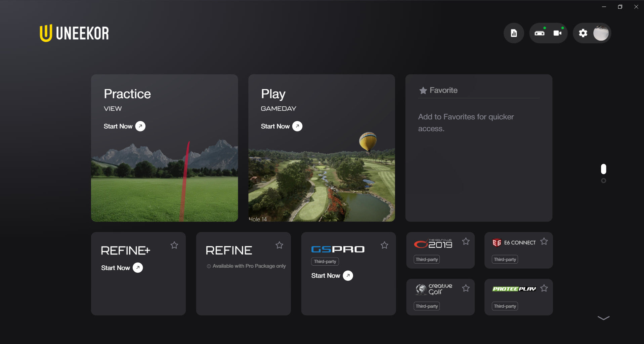Minimize the Uneekor window
The image size is (644, 344).
tap(604, 7)
